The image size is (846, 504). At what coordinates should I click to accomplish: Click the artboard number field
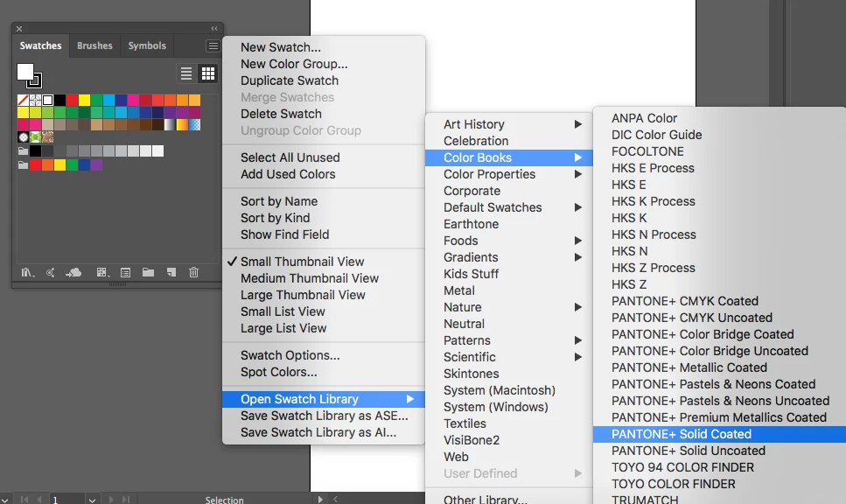pos(67,500)
